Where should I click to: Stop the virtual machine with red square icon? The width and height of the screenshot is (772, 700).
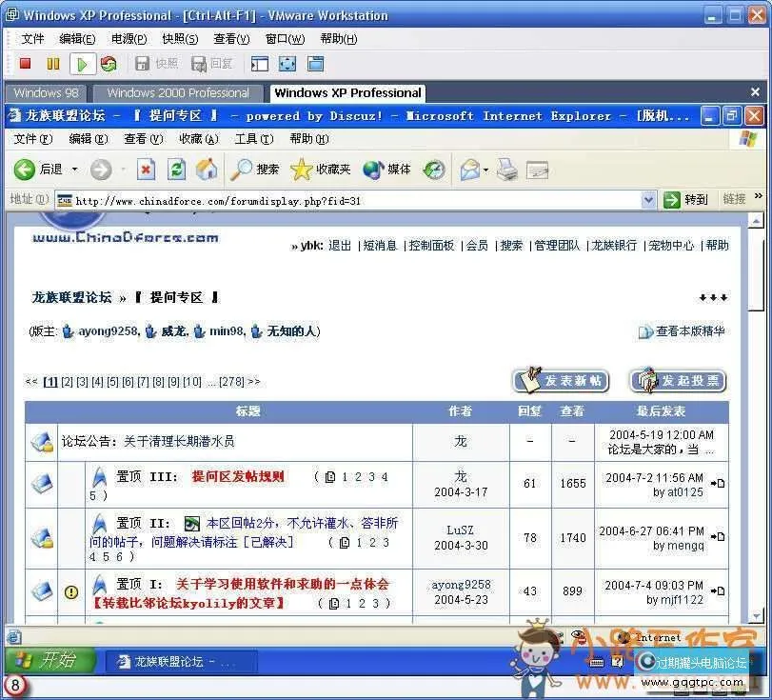[26, 63]
